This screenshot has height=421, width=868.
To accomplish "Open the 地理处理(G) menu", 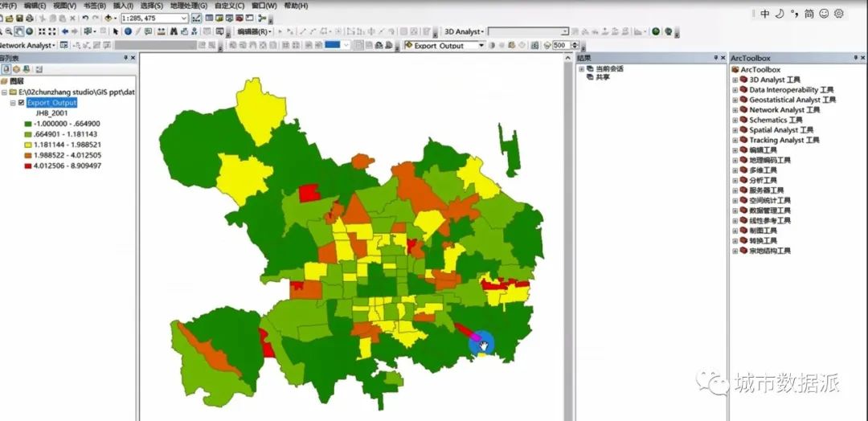I will (x=188, y=6).
